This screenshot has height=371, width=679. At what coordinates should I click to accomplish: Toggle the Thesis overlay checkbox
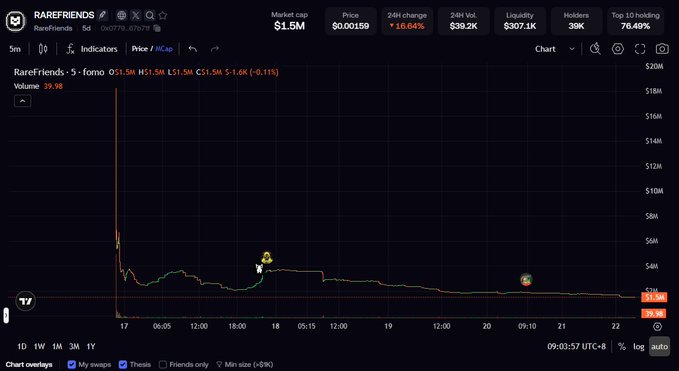tap(123, 365)
